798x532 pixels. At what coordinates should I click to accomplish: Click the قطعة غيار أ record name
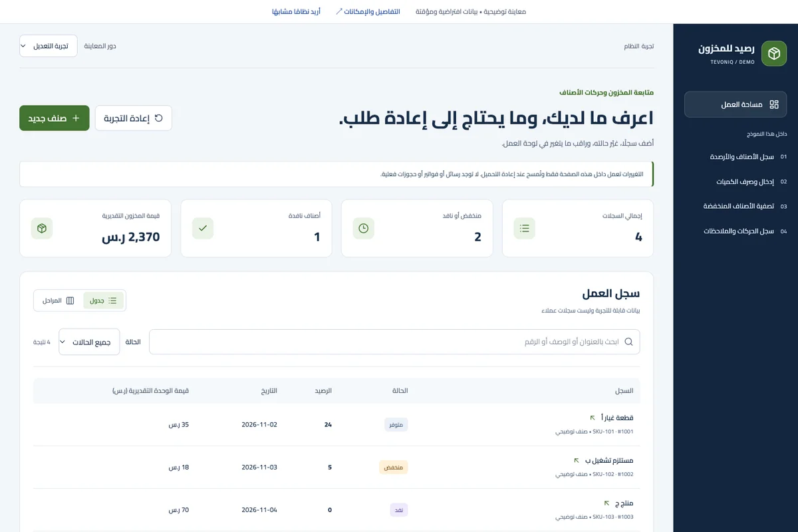pos(616,418)
